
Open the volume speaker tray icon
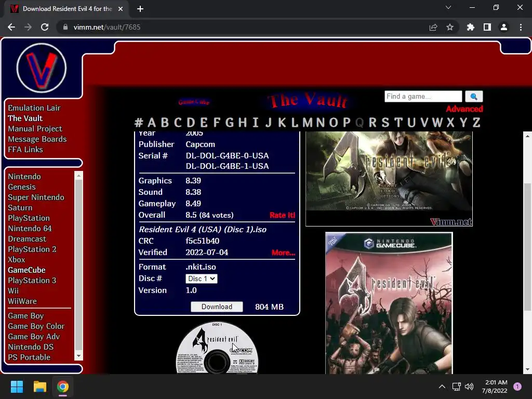[469, 387]
